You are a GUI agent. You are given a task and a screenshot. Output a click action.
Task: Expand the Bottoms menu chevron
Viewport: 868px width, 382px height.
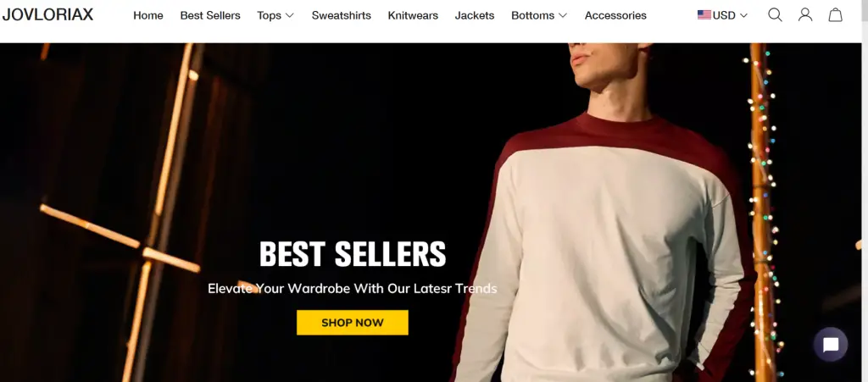tap(563, 15)
